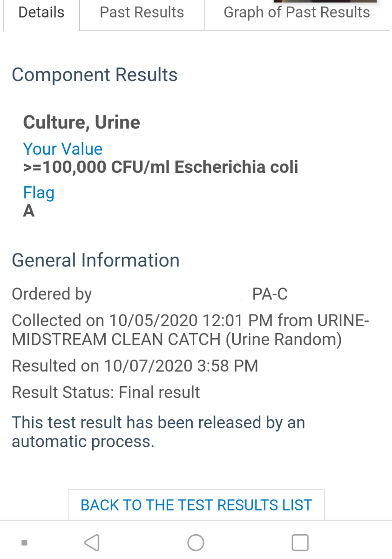Select the General Information heading

pyautogui.click(x=95, y=260)
